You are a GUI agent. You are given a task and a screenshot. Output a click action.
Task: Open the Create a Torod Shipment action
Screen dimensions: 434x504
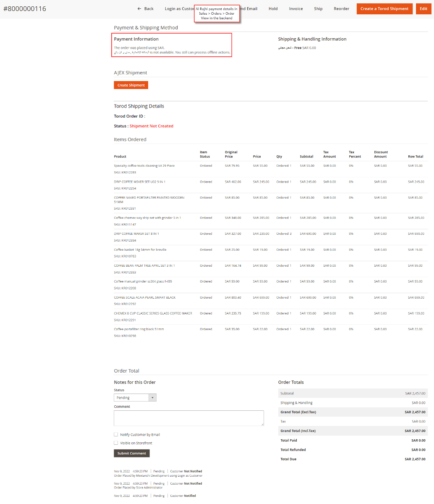(x=384, y=8)
